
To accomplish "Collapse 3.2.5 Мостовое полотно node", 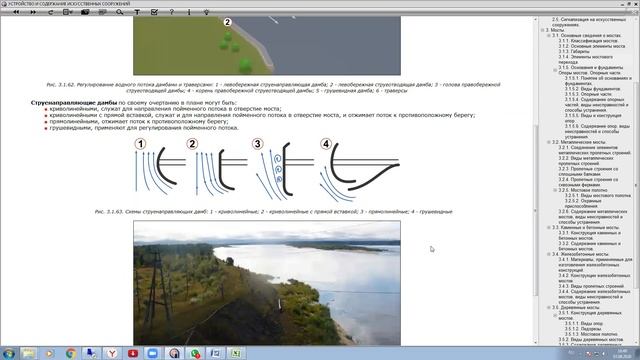I will pos(555,190).
